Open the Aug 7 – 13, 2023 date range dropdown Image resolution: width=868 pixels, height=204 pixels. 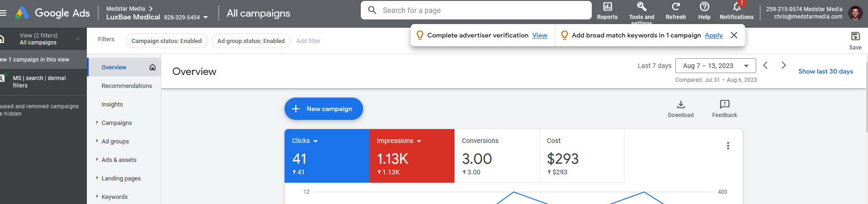coord(716,66)
